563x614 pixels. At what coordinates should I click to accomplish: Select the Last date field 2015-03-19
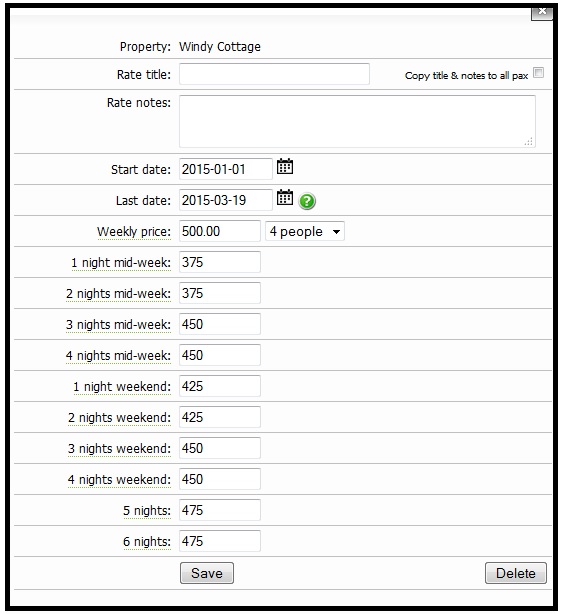(226, 200)
